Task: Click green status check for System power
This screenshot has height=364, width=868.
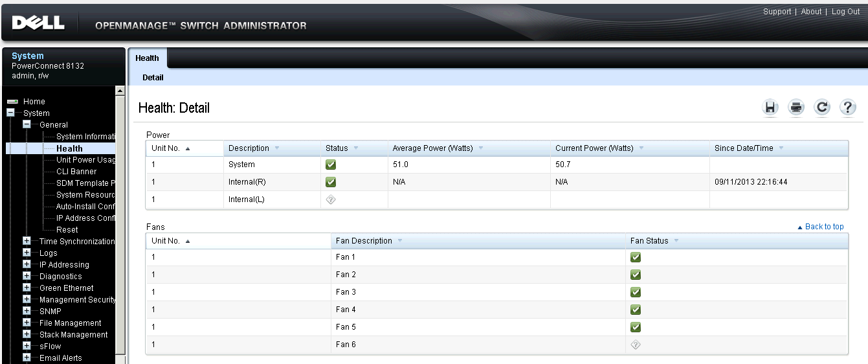Action: (x=331, y=165)
